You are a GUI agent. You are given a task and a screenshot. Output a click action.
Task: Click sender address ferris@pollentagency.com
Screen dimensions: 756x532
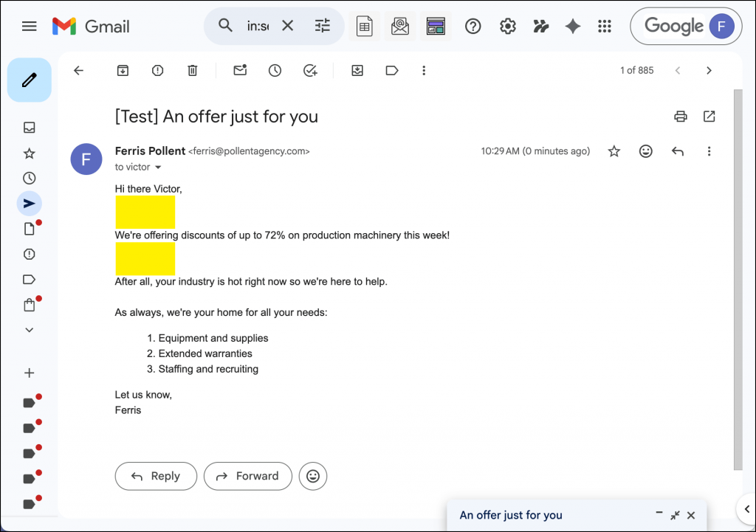pyautogui.click(x=249, y=151)
